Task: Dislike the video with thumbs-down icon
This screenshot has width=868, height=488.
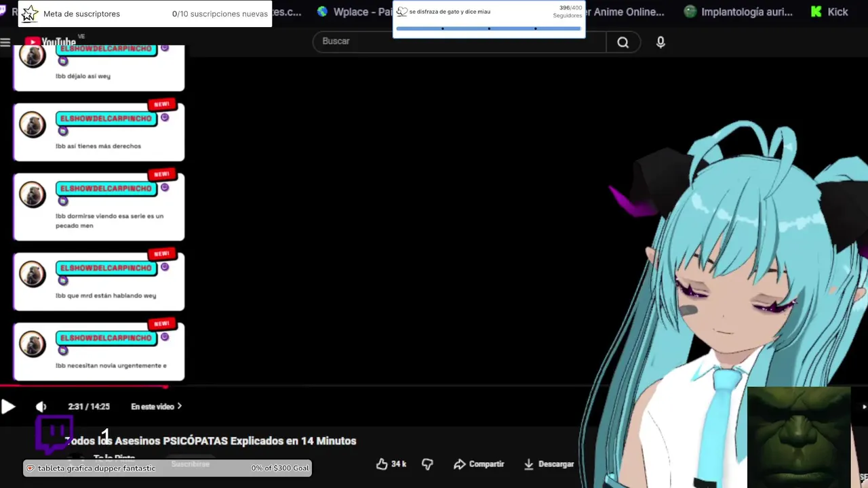Action: click(427, 464)
